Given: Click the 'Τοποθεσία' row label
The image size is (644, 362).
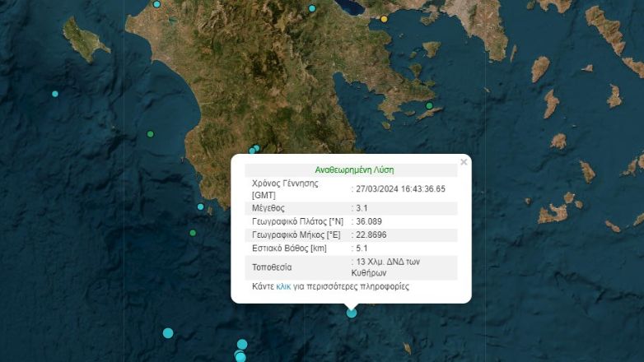Looking at the screenshot, I should 272,267.
